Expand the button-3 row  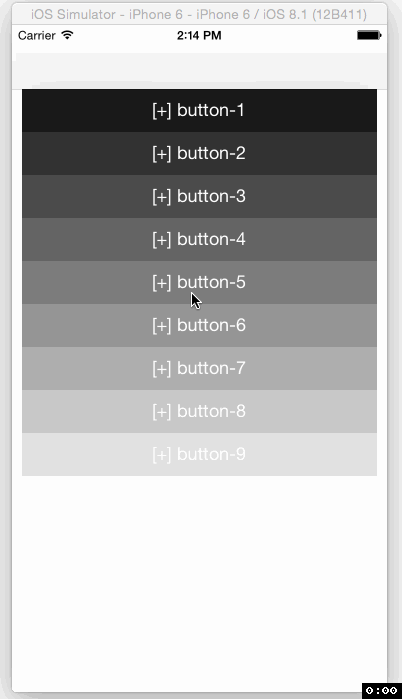click(x=199, y=197)
